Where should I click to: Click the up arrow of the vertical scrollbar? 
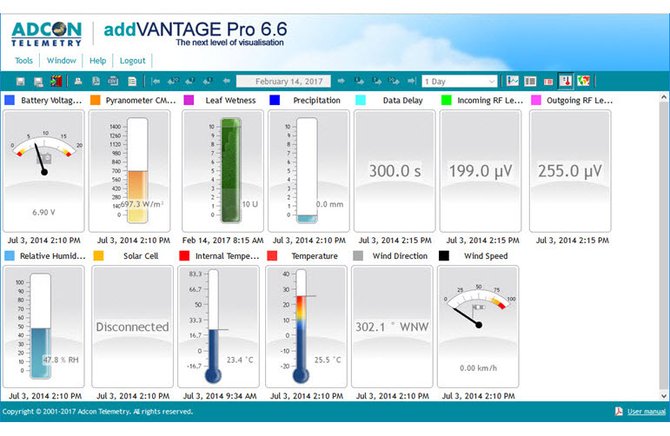(x=664, y=97)
